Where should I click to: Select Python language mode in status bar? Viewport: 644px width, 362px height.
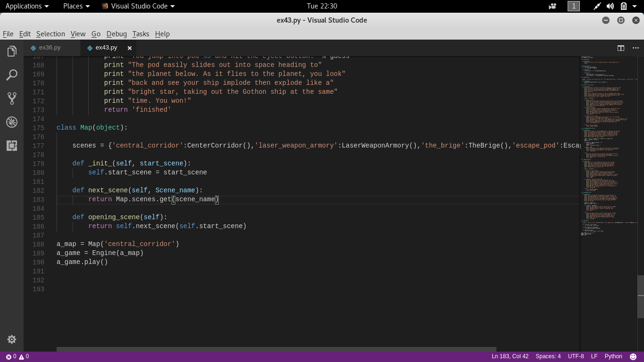click(613, 357)
